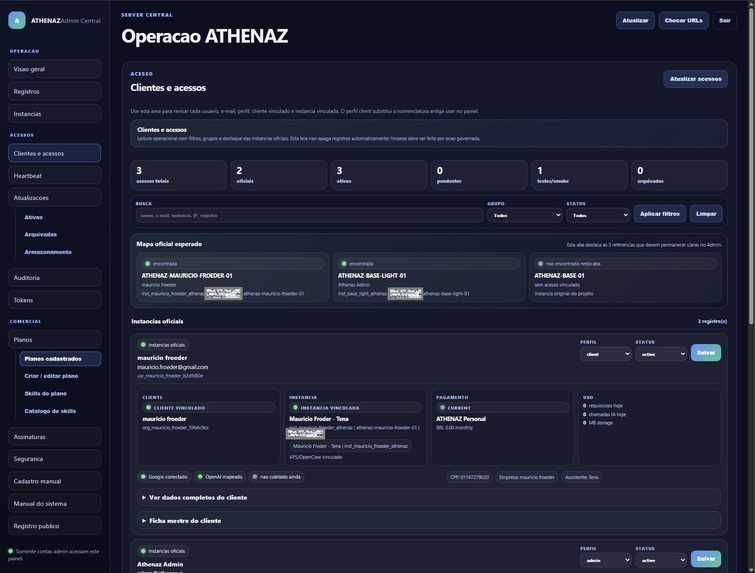Click the CURRENT payment badge
755x573 pixels.
(502, 408)
